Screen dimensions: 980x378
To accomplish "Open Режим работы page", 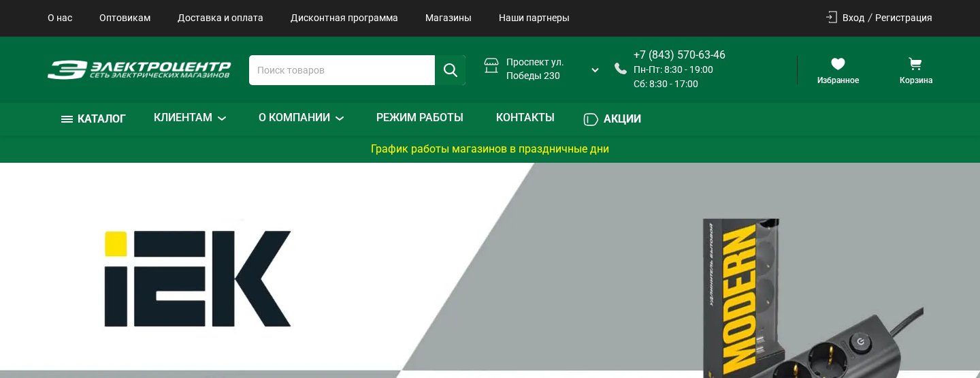I will coord(420,118).
